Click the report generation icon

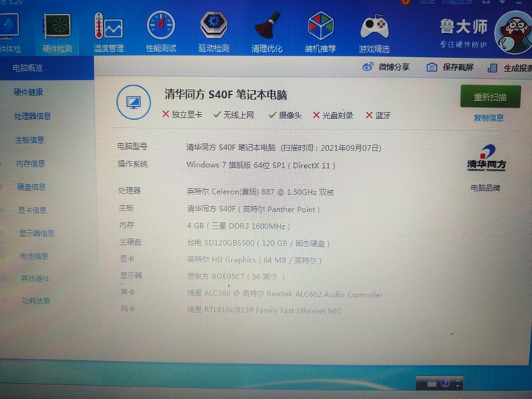[x=493, y=68]
